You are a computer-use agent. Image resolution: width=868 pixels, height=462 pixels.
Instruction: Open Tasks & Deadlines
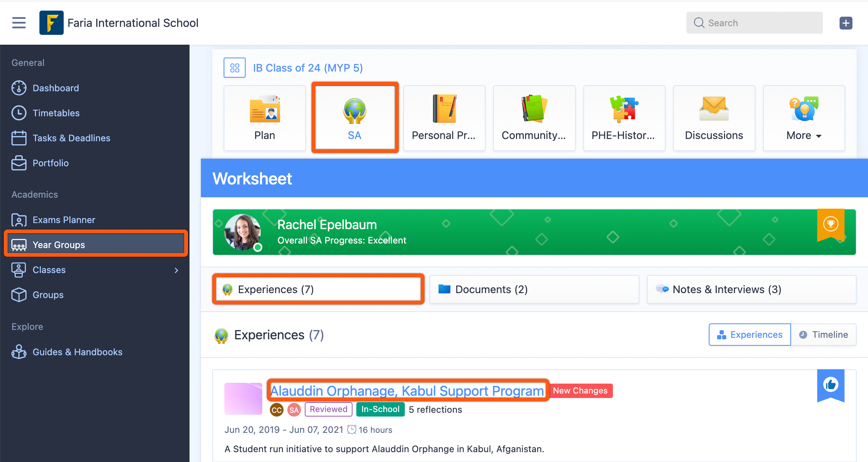click(x=71, y=138)
